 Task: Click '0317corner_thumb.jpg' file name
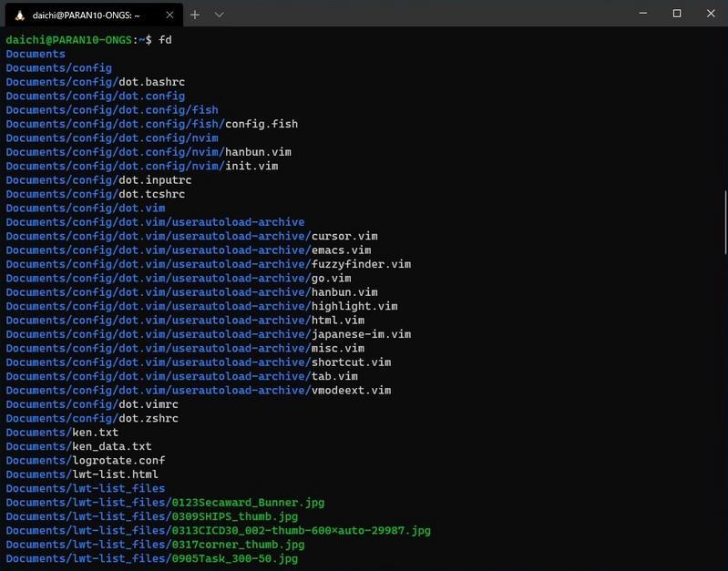pyautogui.click(x=238, y=545)
